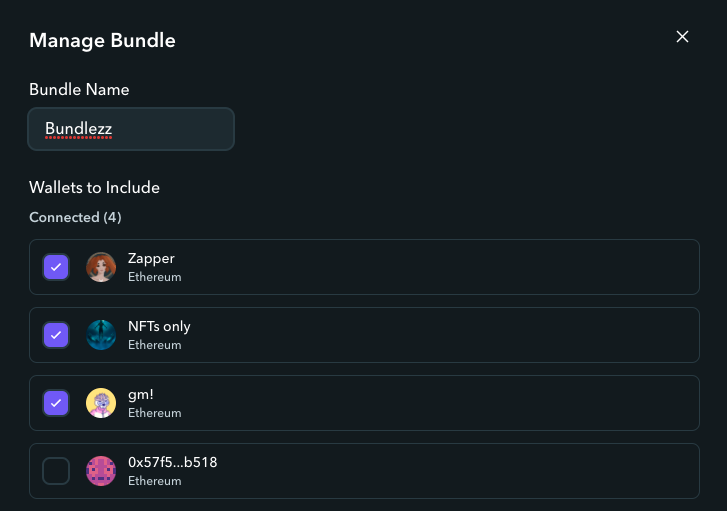Click the yellow gm! wallet avatar
This screenshot has width=727, height=511.
[101, 403]
